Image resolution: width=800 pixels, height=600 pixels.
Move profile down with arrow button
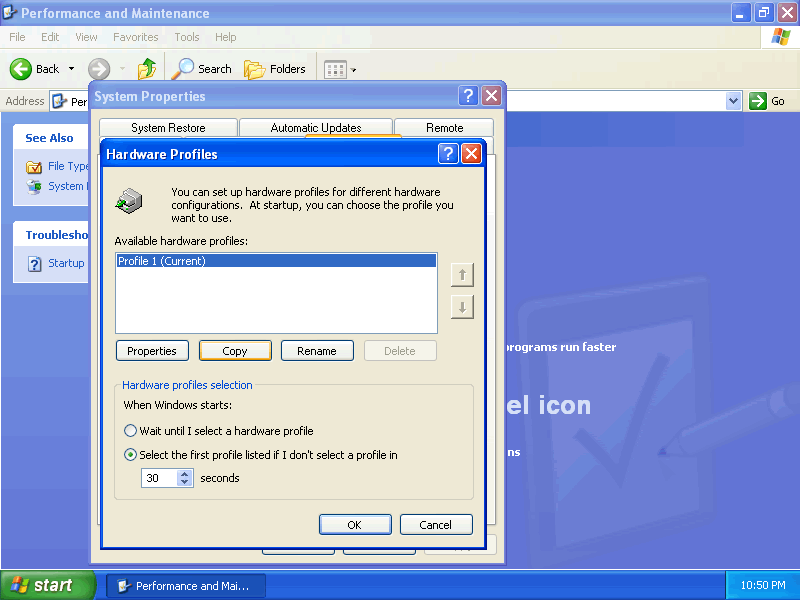coord(462,307)
